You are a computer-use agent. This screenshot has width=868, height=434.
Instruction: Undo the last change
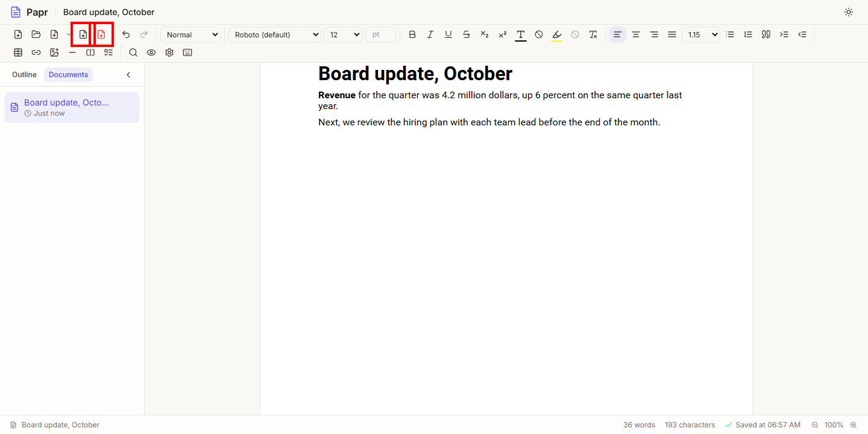[126, 34]
